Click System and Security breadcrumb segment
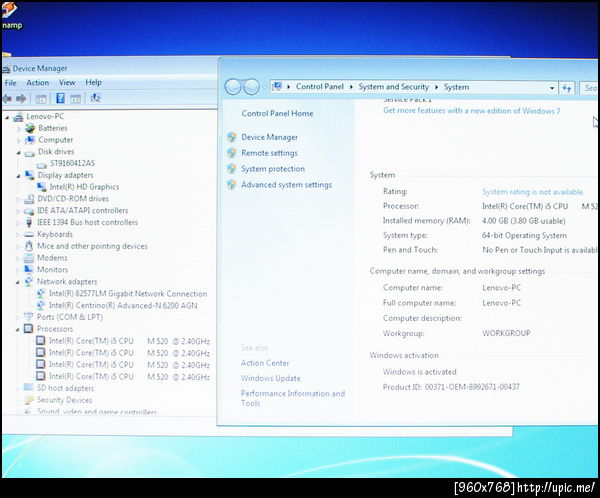The image size is (600, 498). (393, 87)
